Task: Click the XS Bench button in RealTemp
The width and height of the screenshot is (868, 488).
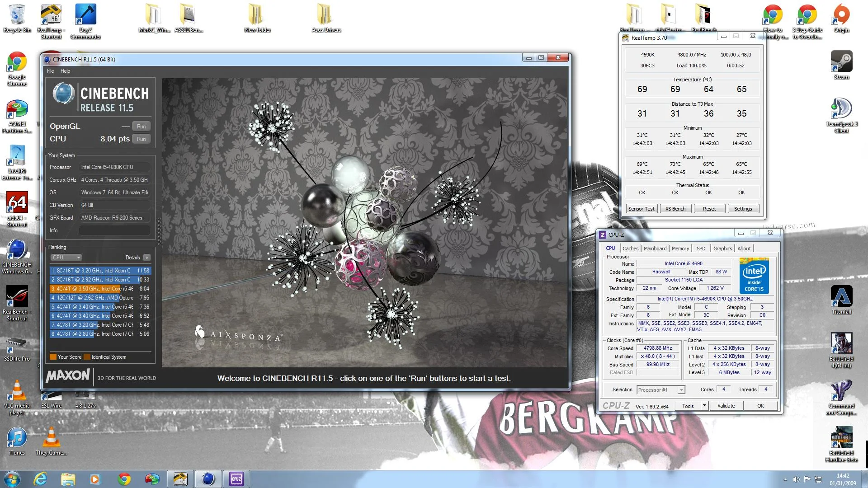Action: tap(675, 209)
